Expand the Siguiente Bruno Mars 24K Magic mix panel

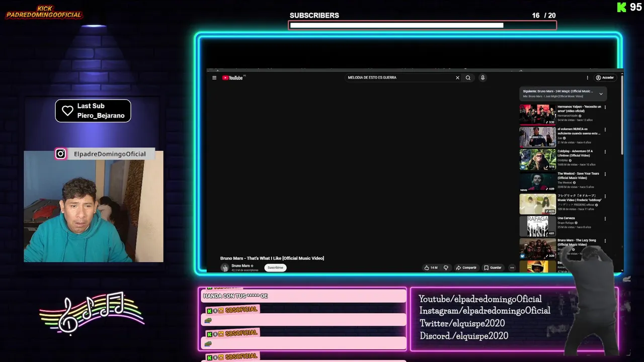(601, 94)
